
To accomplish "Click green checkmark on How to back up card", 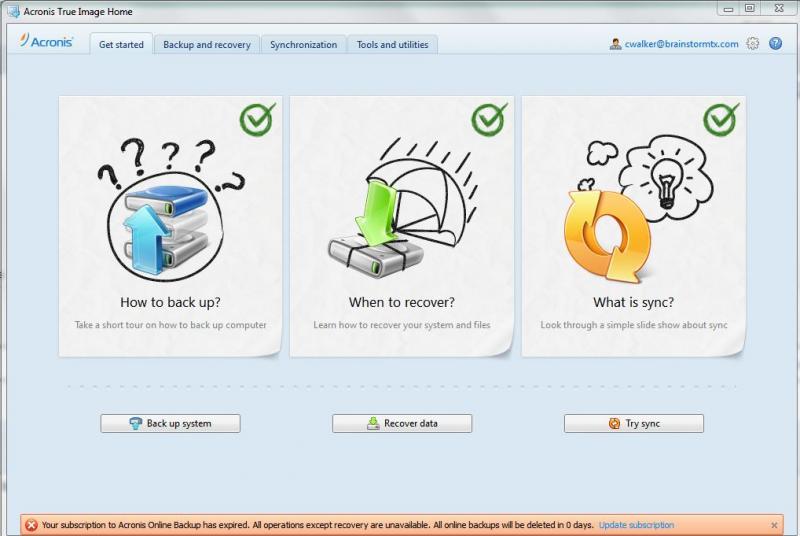I will point(257,119).
